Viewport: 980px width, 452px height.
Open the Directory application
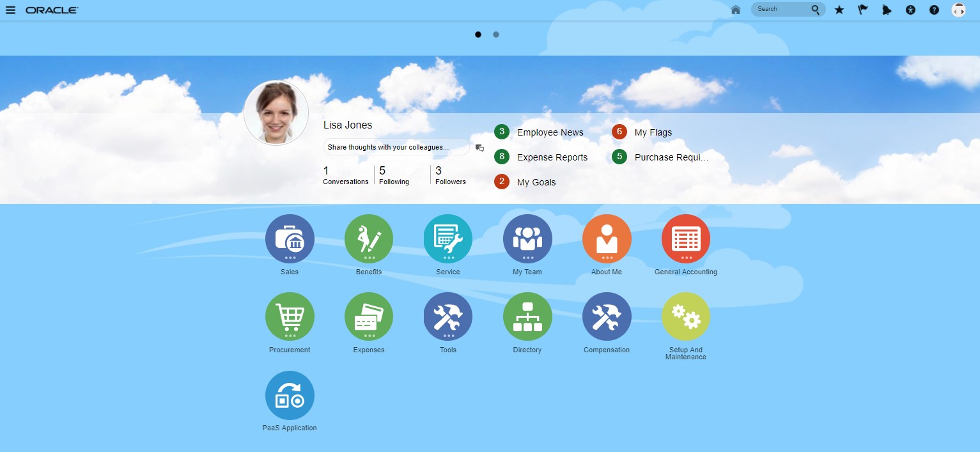527,316
